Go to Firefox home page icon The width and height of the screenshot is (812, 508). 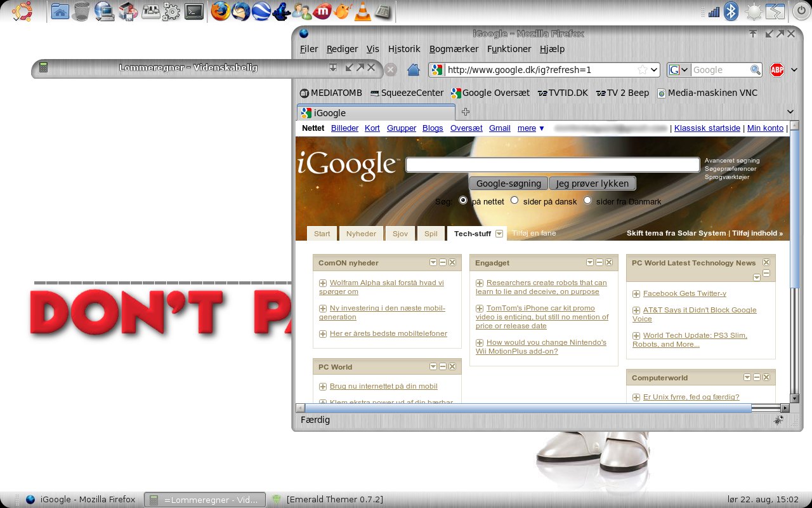coord(413,70)
